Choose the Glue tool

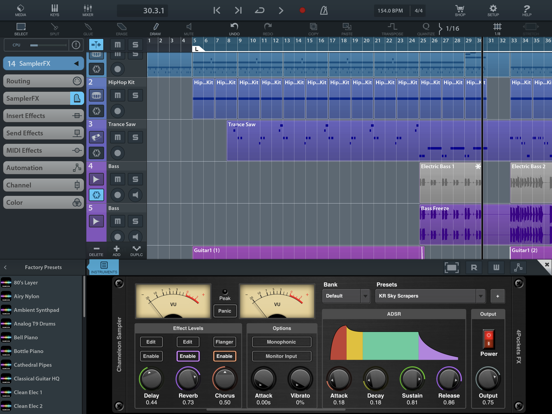click(x=88, y=29)
